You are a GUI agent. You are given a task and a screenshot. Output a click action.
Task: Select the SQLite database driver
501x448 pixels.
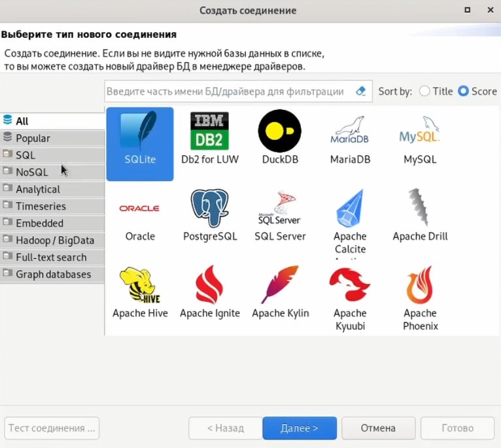pyautogui.click(x=140, y=144)
